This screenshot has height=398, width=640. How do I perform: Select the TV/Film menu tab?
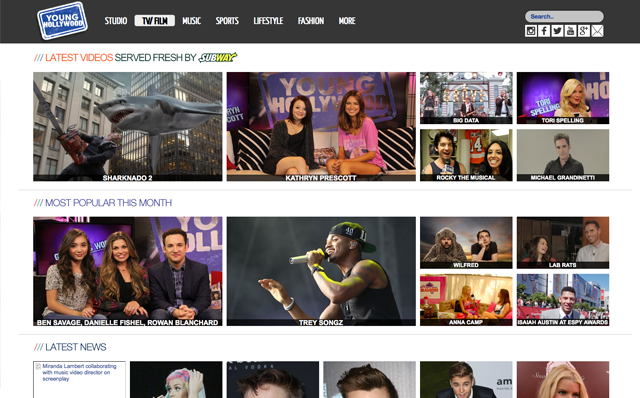click(x=155, y=21)
